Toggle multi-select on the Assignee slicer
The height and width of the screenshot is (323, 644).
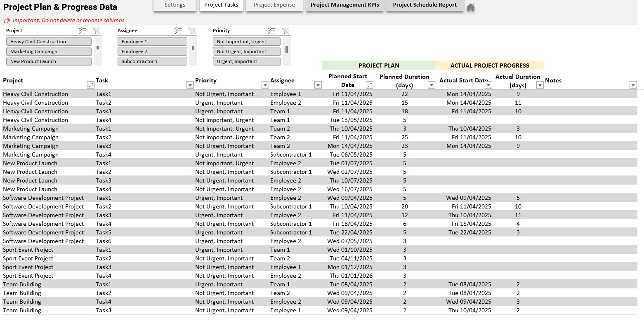tap(178, 30)
